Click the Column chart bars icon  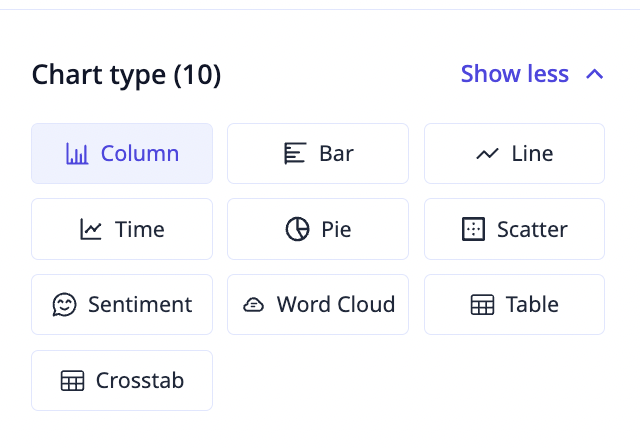point(77,154)
